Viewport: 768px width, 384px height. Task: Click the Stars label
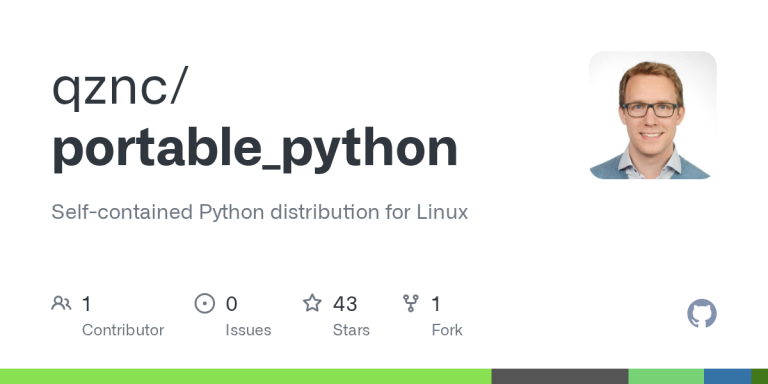[351, 330]
